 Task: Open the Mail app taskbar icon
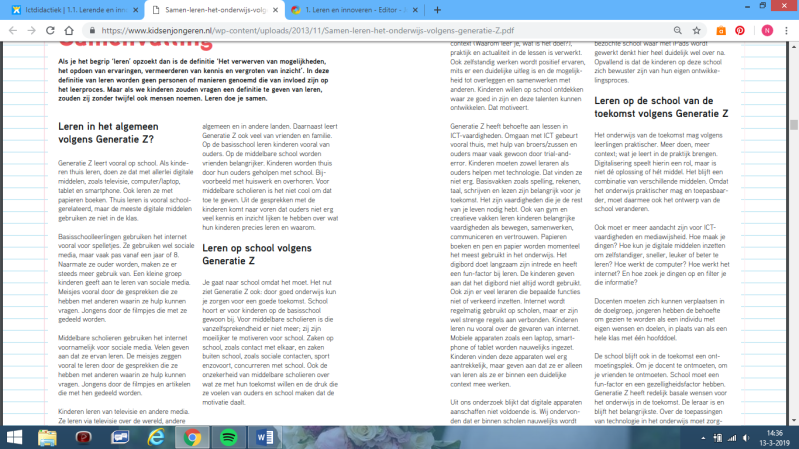pyautogui.click(x=120, y=437)
